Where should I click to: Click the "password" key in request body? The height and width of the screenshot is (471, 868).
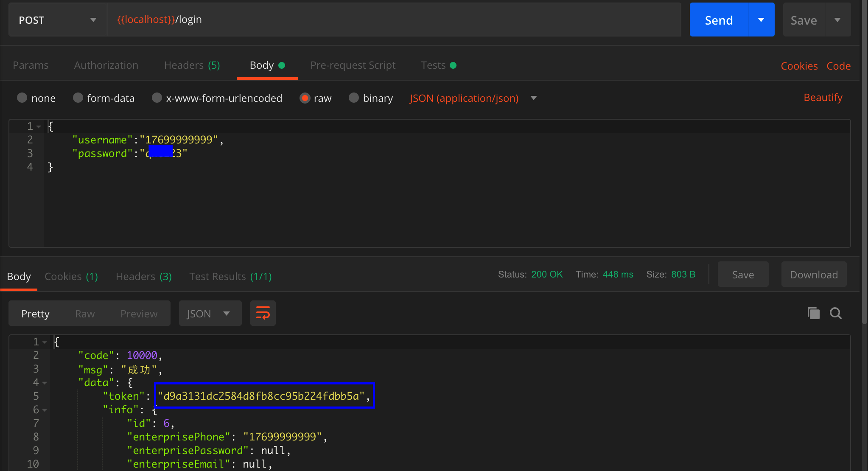(103, 153)
